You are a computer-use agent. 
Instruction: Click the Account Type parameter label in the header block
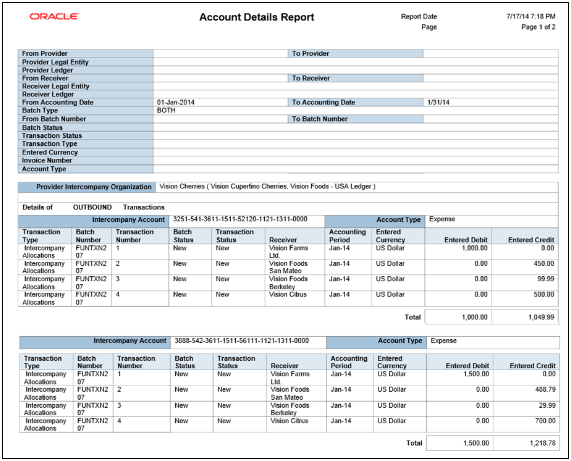pos(44,169)
